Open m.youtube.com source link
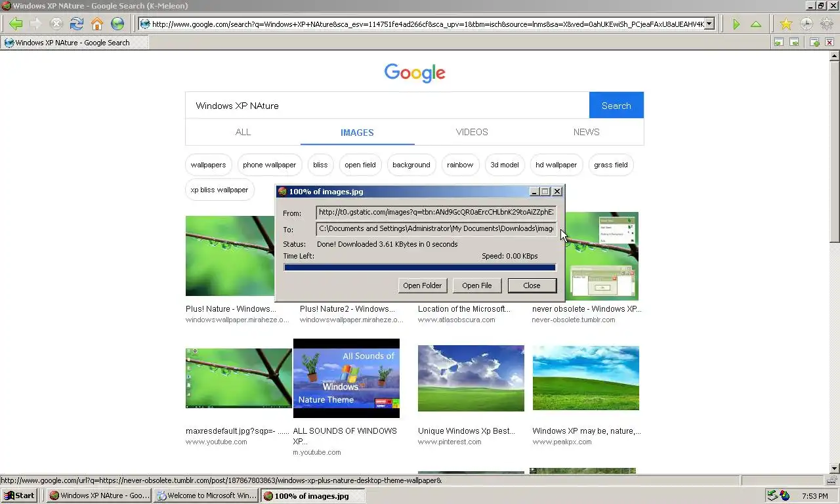The height and width of the screenshot is (504, 840). [x=317, y=452]
